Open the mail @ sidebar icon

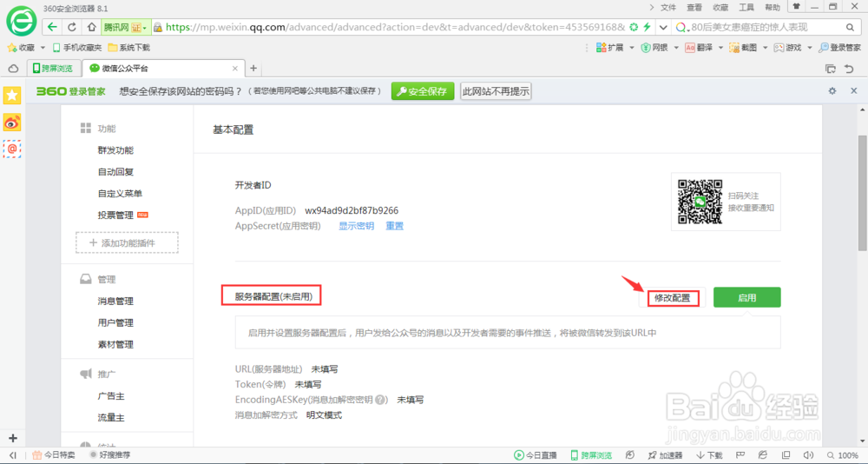coord(12,149)
